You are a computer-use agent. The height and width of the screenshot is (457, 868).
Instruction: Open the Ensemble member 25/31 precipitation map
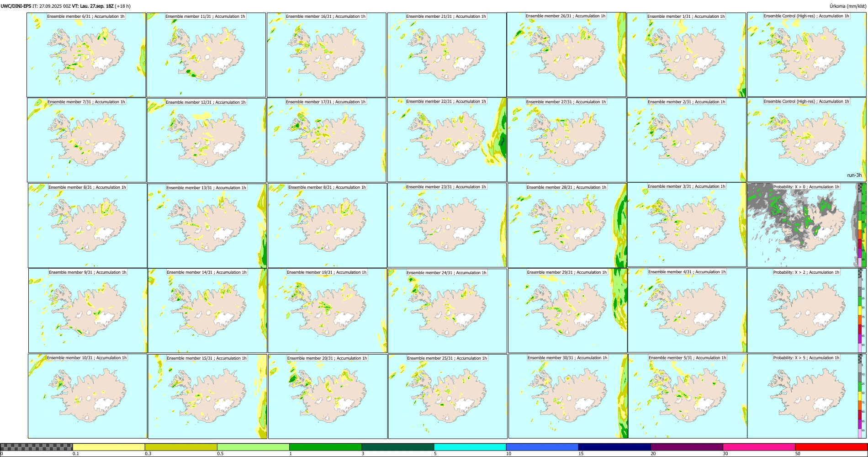point(448,397)
